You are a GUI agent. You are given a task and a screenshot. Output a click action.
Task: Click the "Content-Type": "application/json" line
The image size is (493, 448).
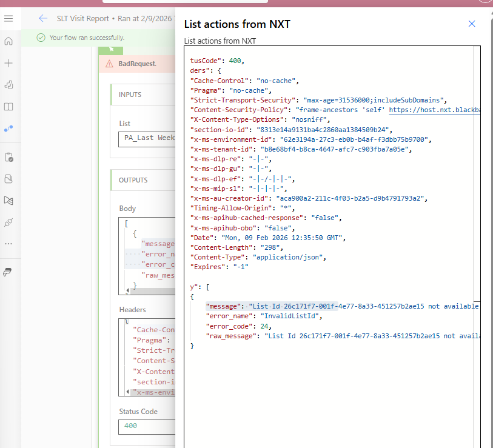[258, 258]
